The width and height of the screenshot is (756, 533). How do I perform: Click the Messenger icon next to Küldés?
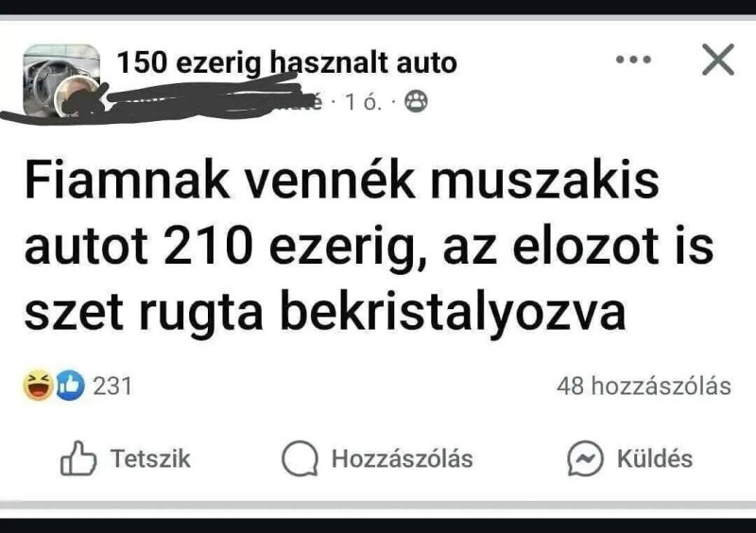pyautogui.click(x=585, y=458)
